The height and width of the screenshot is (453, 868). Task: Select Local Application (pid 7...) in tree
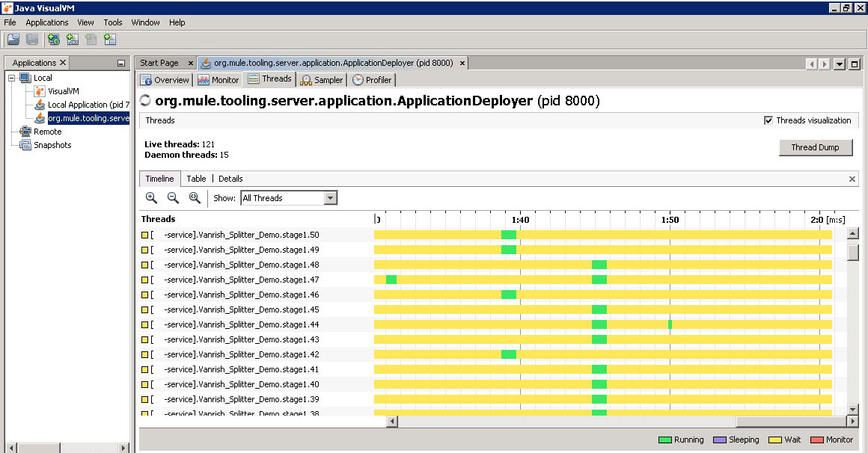click(88, 105)
